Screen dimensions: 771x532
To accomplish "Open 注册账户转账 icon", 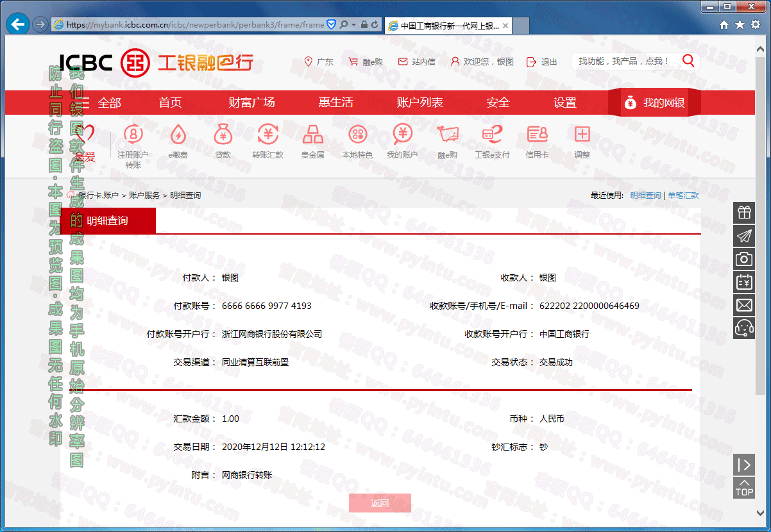I will point(133,145).
